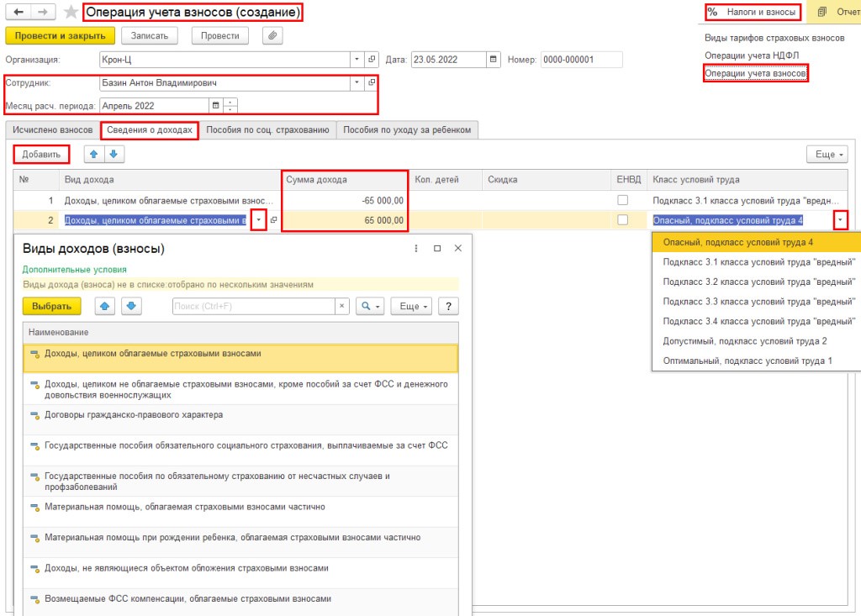861x616 pixels.
Task: Click the paperclip attachment icon
Action: coord(272,35)
